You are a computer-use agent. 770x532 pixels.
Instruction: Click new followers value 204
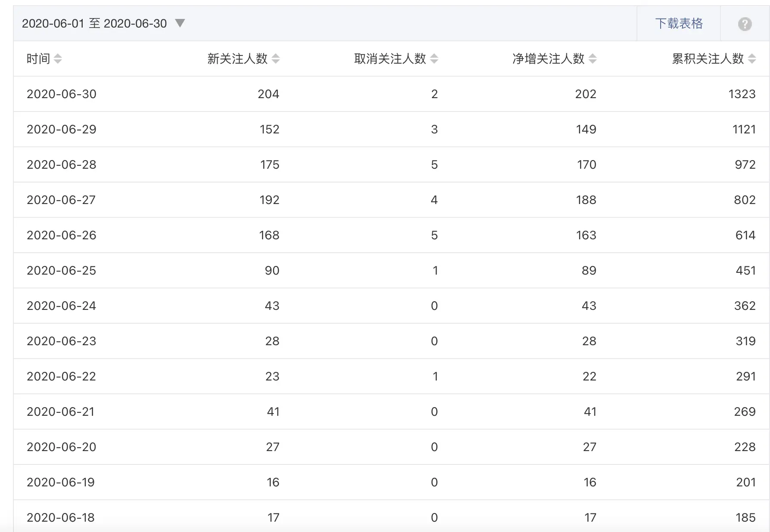pyautogui.click(x=268, y=94)
